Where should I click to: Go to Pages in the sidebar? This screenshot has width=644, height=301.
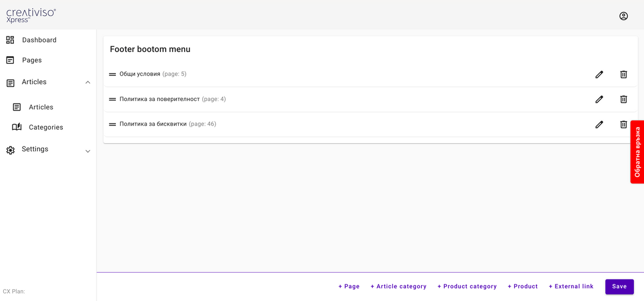pyautogui.click(x=32, y=60)
